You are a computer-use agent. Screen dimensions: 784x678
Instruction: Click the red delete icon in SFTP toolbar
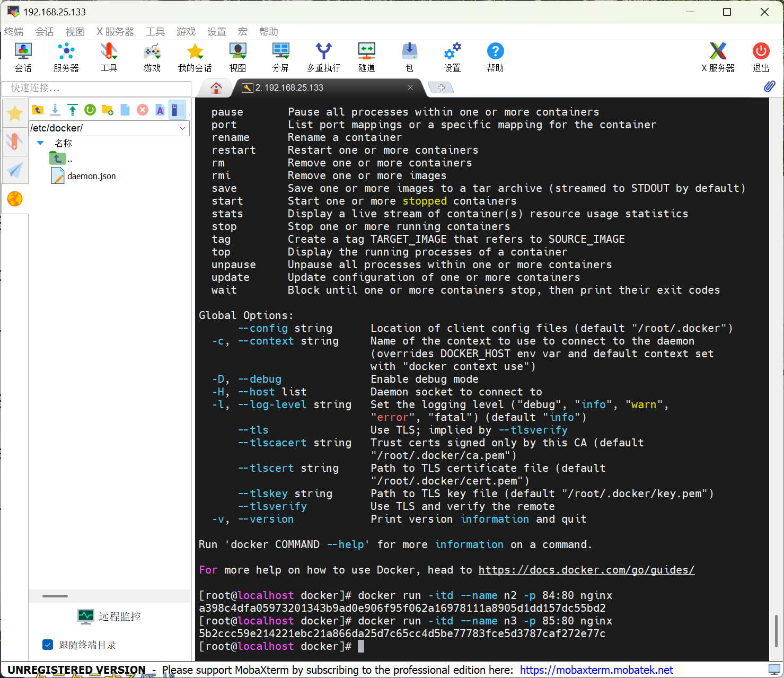(x=143, y=110)
